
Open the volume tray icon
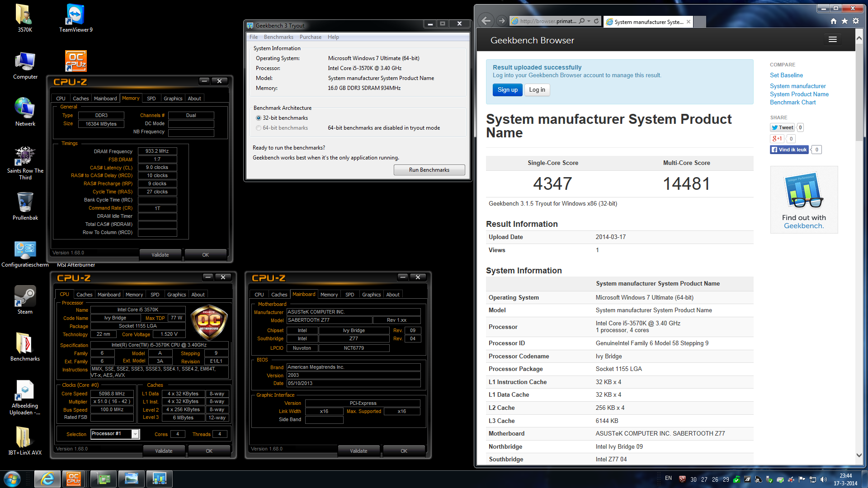coord(823,479)
